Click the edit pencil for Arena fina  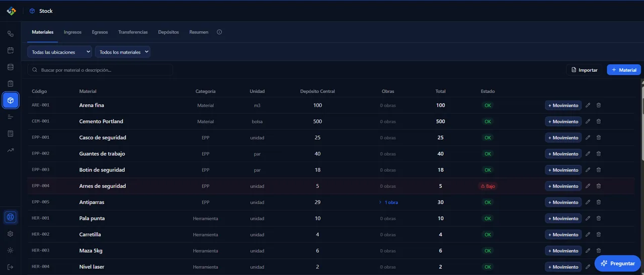[588, 105]
